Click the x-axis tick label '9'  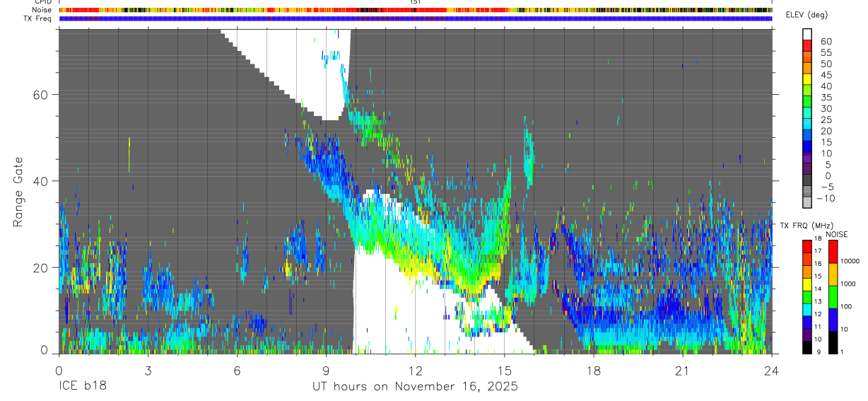[x=326, y=371]
